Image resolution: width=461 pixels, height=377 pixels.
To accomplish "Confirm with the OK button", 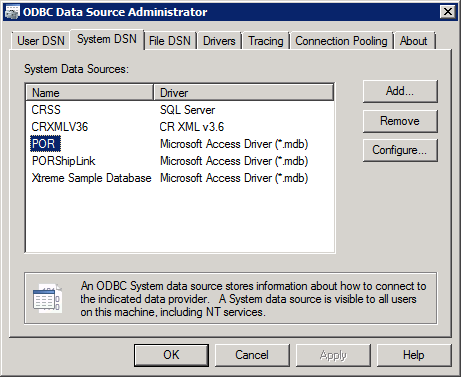I will [171, 355].
